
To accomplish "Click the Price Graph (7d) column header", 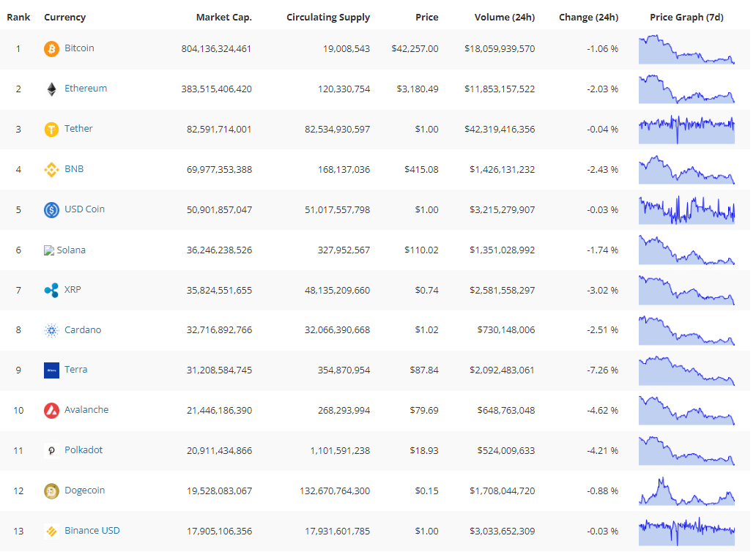I will click(686, 18).
